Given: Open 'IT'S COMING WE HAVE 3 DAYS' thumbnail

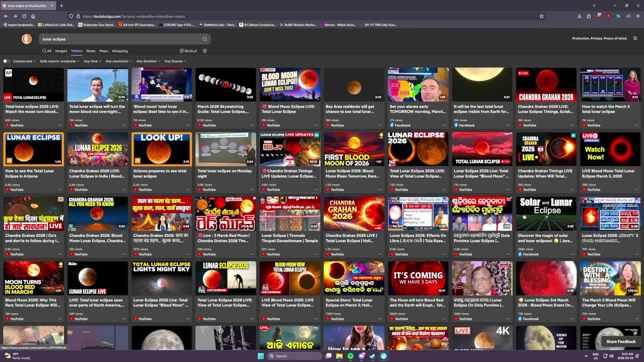Looking at the screenshot, I should click(x=418, y=278).
